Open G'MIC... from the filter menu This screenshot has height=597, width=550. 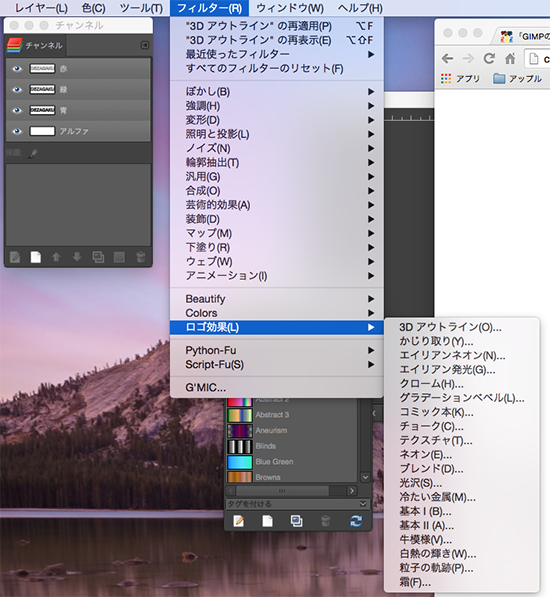pyautogui.click(x=277, y=388)
